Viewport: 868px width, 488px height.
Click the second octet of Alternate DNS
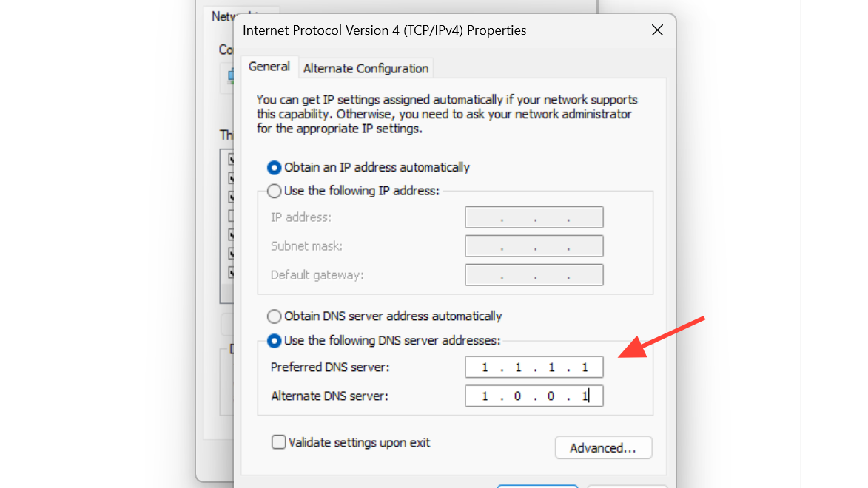pos(517,396)
